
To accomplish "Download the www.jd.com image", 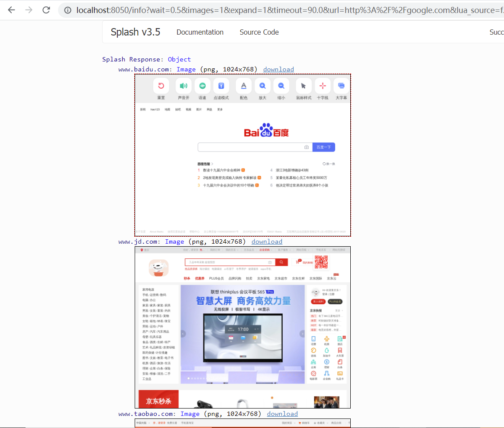I will click(267, 241).
